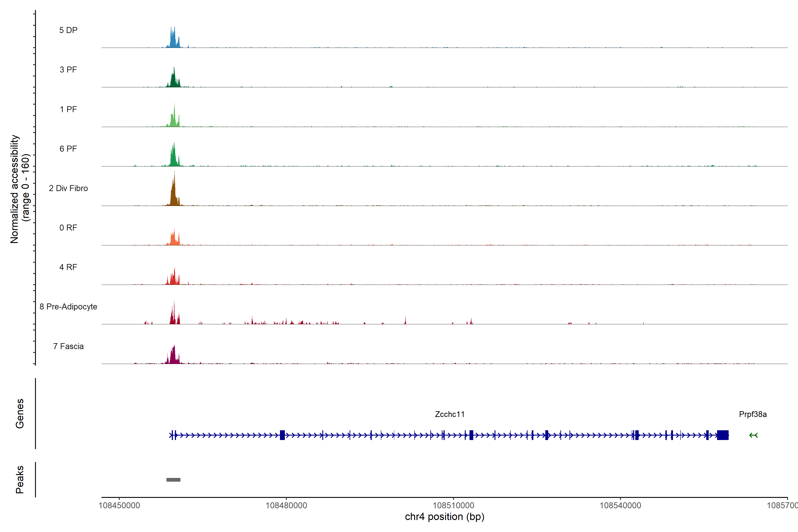798x532 pixels.
Task: Click the 108510000 axis tick label
Action: point(453,506)
